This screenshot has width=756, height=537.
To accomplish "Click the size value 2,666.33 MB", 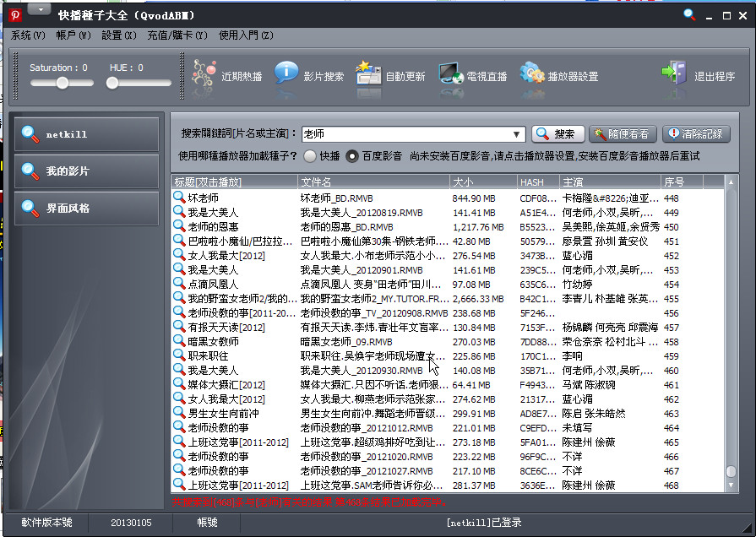I will (478, 299).
